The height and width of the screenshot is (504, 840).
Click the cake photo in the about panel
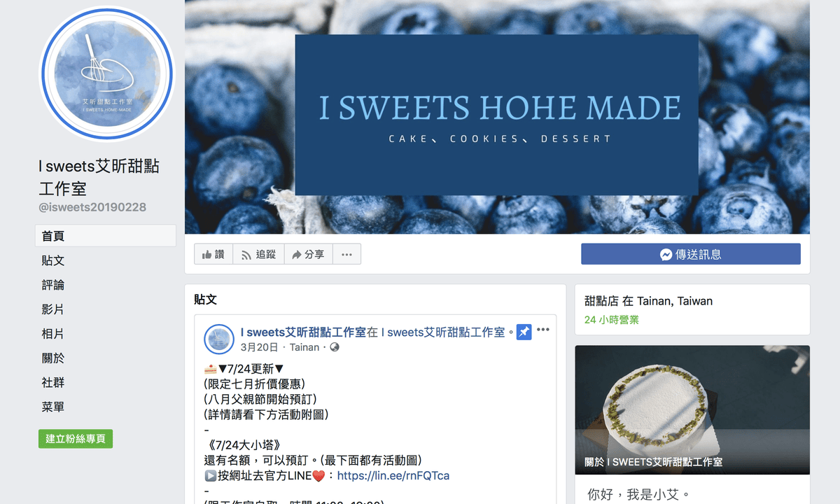[692, 410]
